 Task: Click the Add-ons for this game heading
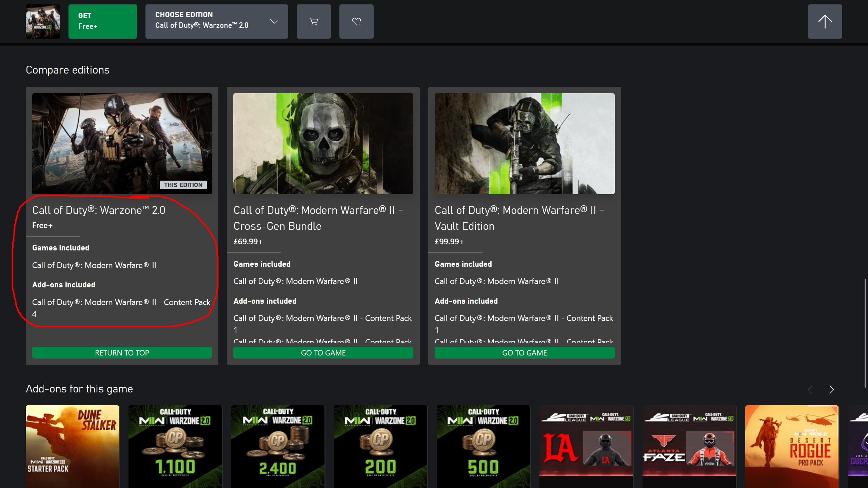pos(79,389)
